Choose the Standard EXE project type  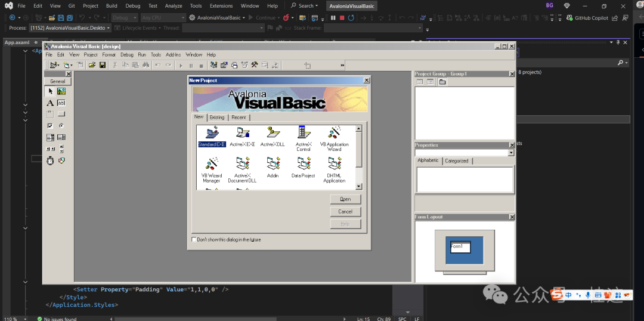pyautogui.click(x=212, y=137)
